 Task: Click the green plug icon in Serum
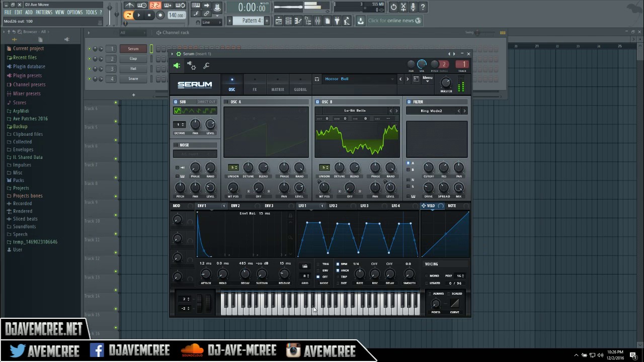click(x=177, y=65)
